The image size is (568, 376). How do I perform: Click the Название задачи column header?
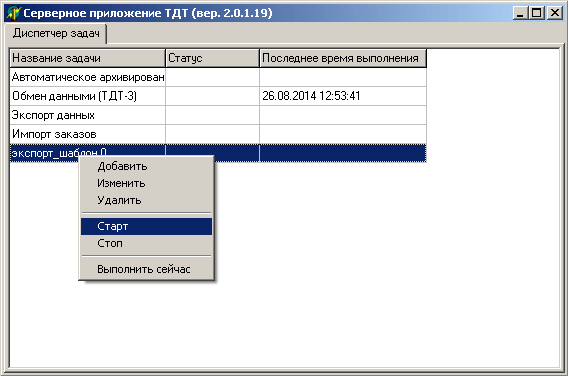[x=87, y=58]
